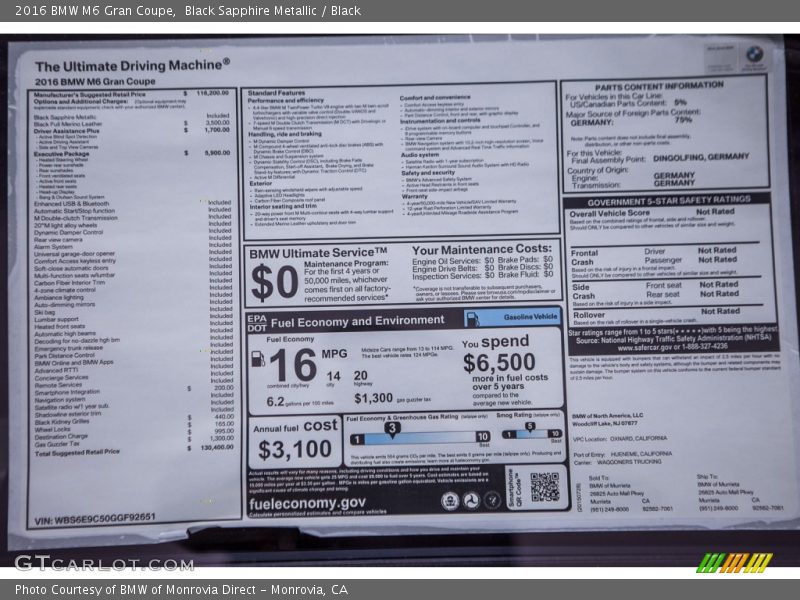
Task: Click the colored stripes logo at bottom right
Action: pyautogui.click(x=735, y=563)
